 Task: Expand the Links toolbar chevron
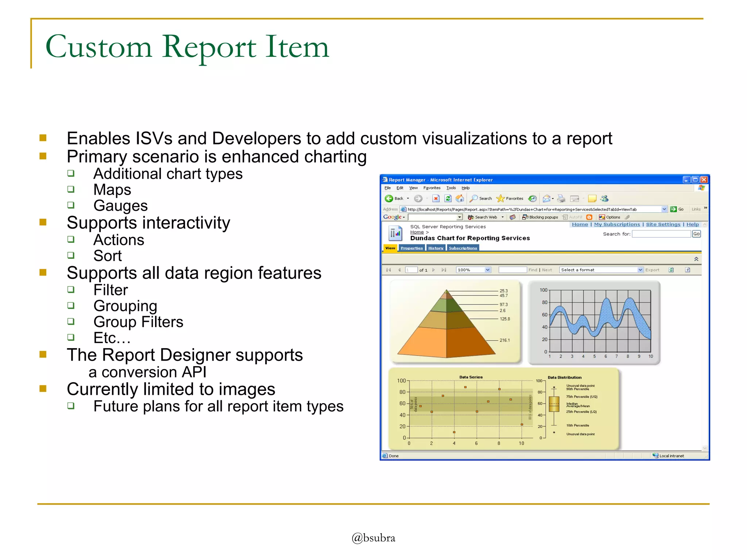click(x=705, y=208)
